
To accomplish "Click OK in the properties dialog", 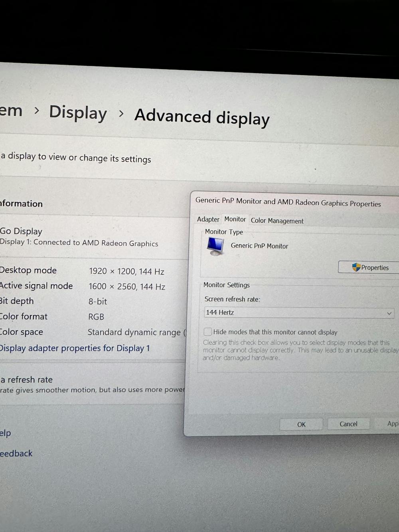I will pos(301,424).
